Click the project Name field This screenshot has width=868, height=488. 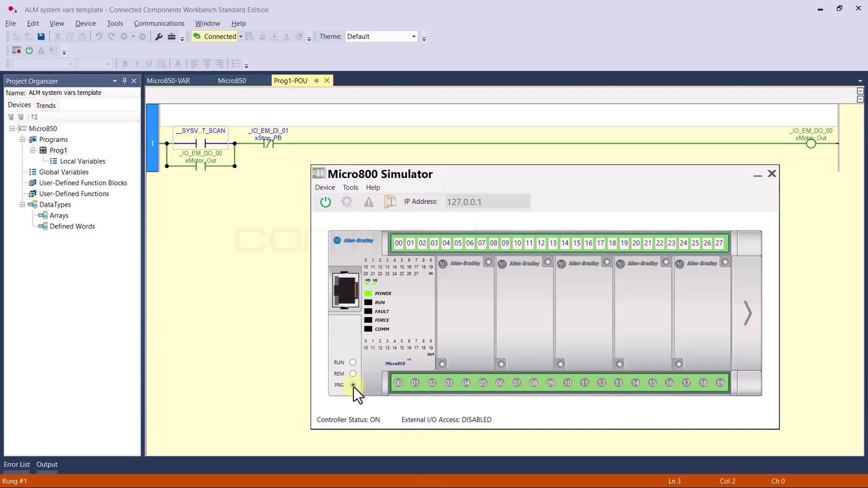point(84,93)
